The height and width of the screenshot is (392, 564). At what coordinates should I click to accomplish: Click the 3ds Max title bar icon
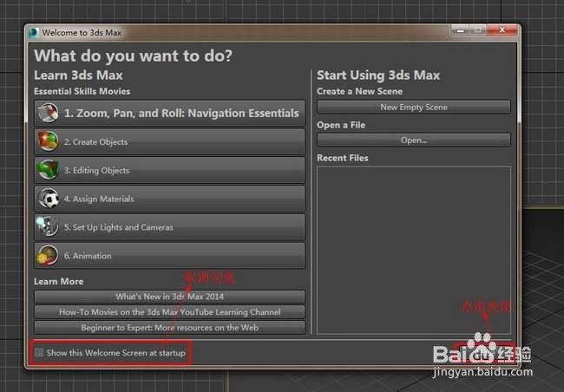[x=34, y=33]
